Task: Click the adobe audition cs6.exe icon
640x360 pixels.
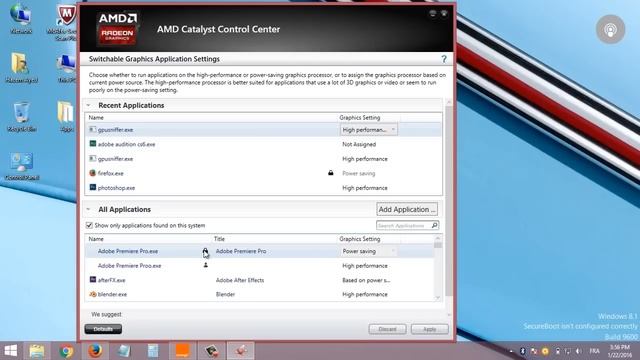Action: 93,144
